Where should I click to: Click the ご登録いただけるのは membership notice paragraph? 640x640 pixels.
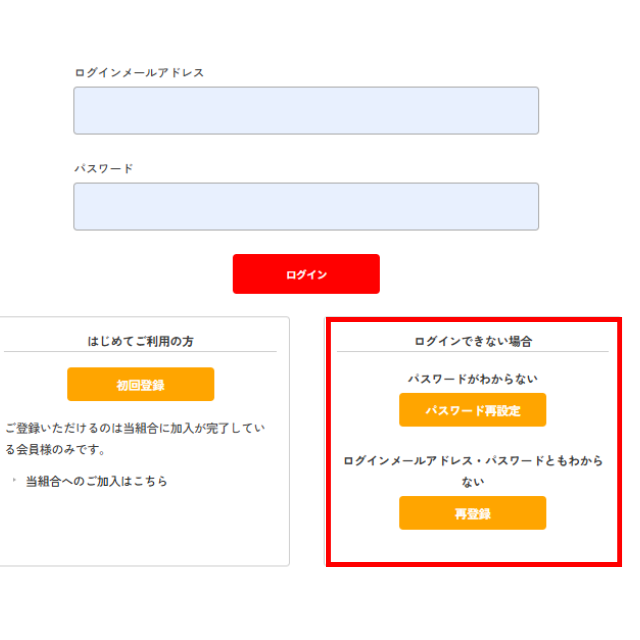134,438
